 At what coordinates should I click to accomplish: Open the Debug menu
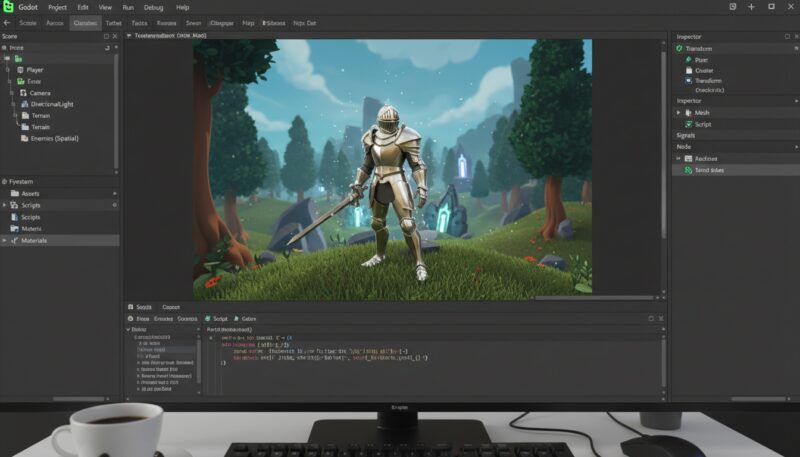(154, 7)
